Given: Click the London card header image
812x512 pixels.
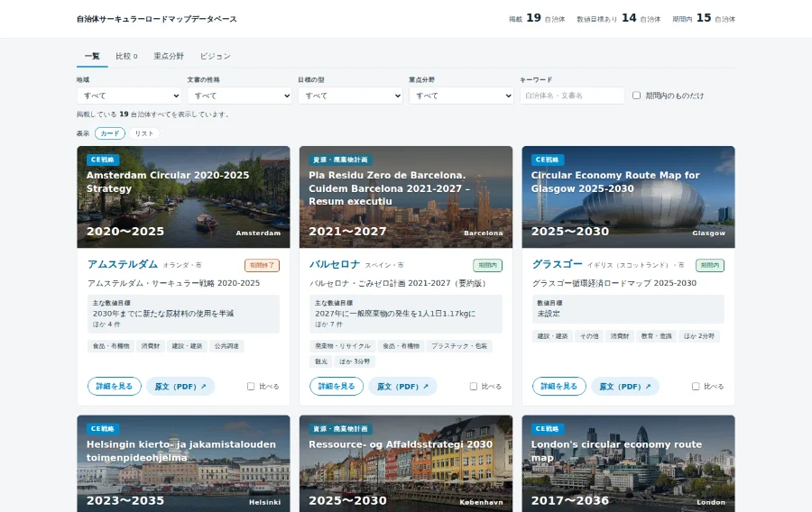Looking at the screenshot, I should [628, 464].
